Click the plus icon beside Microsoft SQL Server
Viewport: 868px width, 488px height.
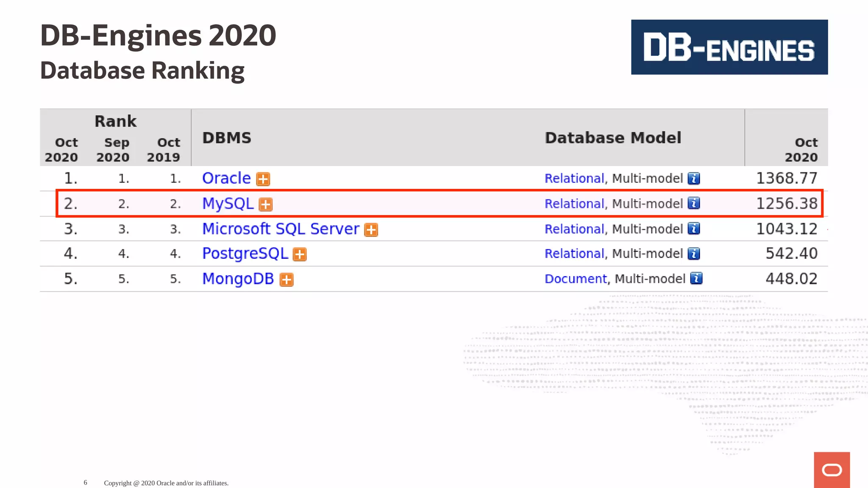tap(371, 230)
